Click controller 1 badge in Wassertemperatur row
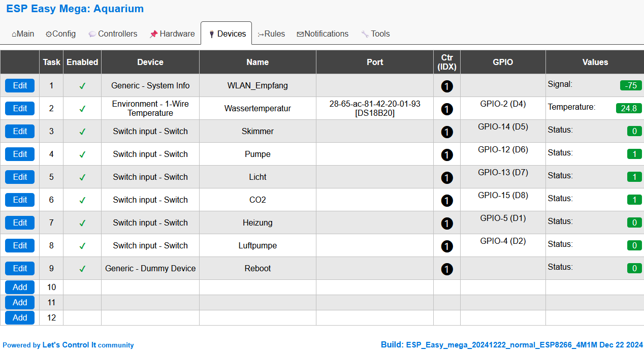Screen dimensions: 644x351 click(x=446, y=109)
